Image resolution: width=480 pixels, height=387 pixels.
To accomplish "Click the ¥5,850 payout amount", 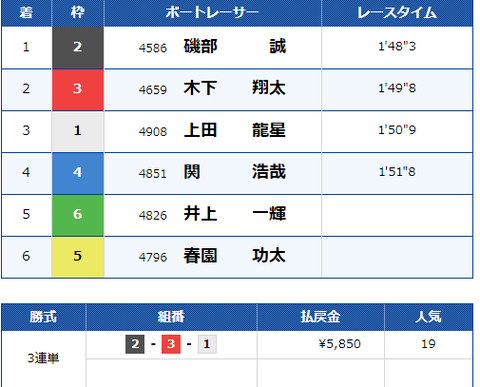I will click(x=340, y=344).
